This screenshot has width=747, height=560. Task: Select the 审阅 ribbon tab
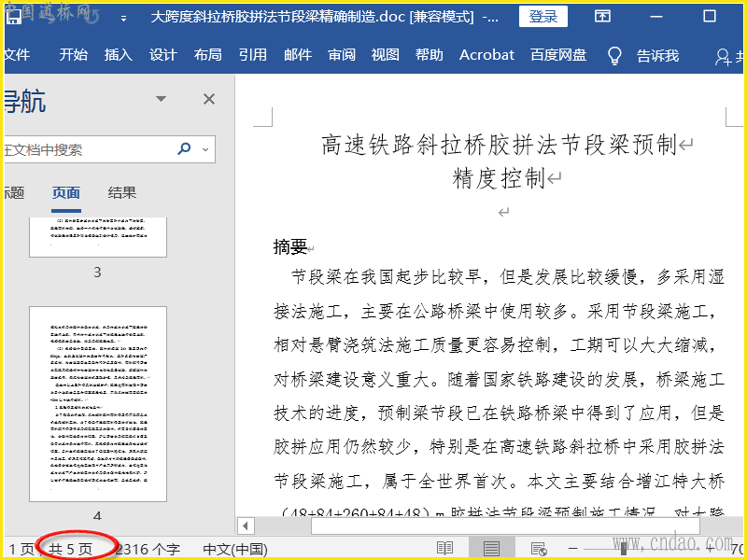(342, 55)
